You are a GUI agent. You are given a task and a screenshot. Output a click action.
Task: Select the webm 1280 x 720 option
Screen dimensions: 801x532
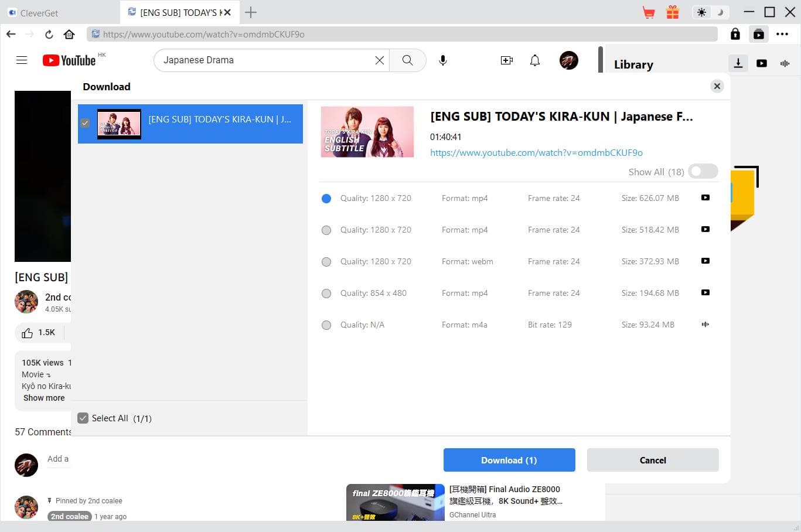(326, 262)
